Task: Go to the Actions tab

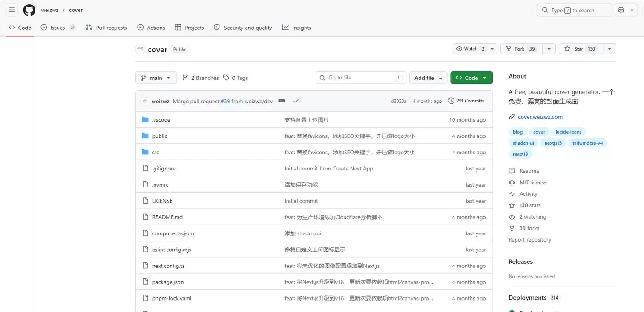Action: click(x=151, y=28)
